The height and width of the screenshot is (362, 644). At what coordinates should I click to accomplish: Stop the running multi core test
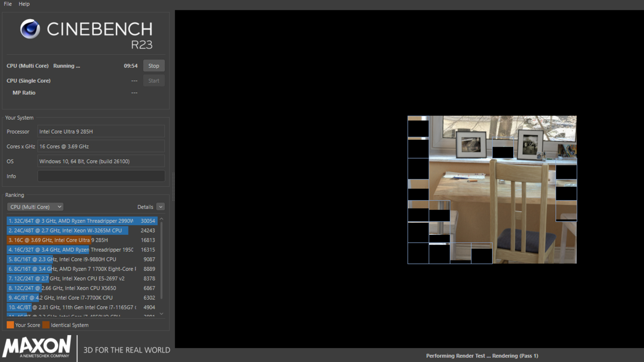[x=153, y=66]
